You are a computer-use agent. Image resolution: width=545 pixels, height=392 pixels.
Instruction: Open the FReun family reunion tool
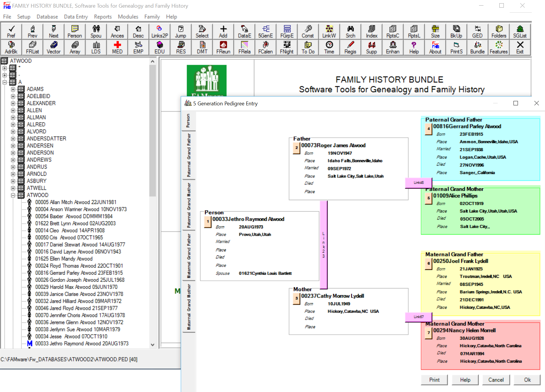(x=223, y=47)
